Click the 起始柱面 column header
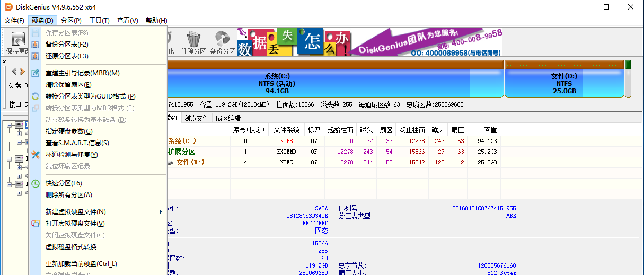The width and height of the screenshot is (644, 275). point(340,130)
